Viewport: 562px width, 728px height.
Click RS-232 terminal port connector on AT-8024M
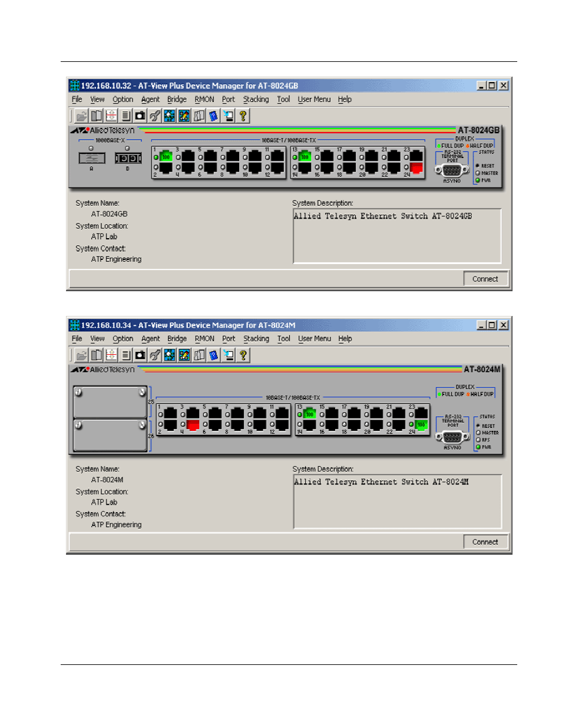point(452,437)
